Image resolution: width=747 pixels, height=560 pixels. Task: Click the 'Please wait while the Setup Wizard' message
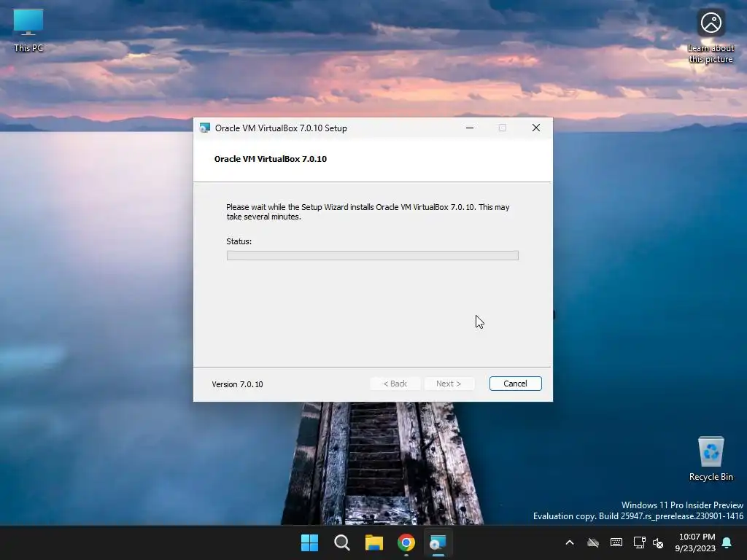[368, 212]
